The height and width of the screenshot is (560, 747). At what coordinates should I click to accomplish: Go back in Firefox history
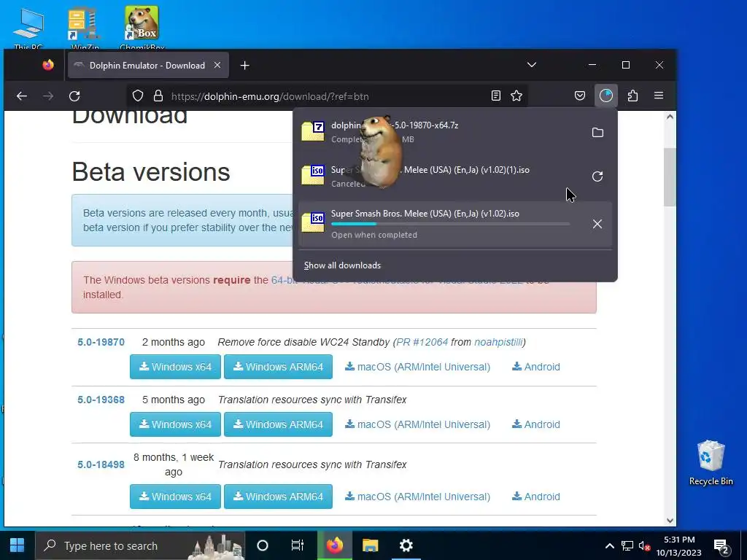pyautogui.click(x=22, y=96)
